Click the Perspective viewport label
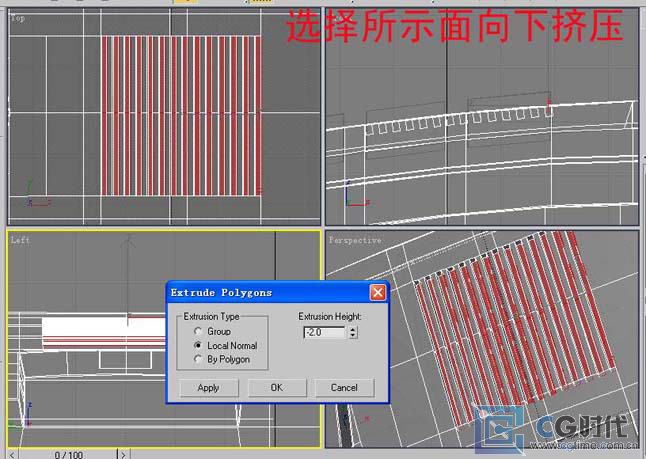Viewport: 646px width, 459px height. 355,240
